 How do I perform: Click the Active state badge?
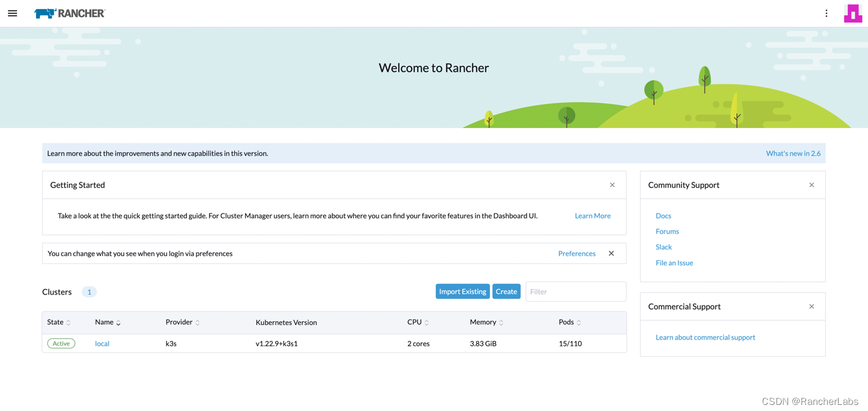click(61, 343)
